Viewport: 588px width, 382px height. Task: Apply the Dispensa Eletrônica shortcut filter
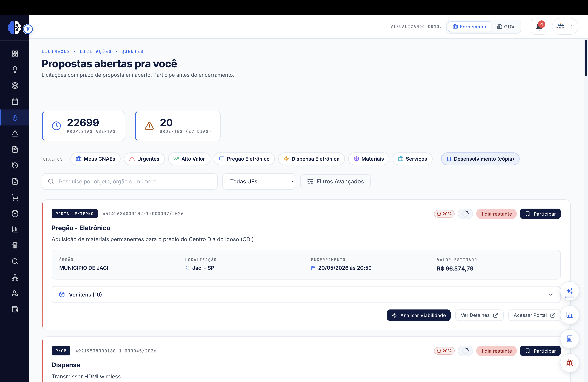(311, 159)
